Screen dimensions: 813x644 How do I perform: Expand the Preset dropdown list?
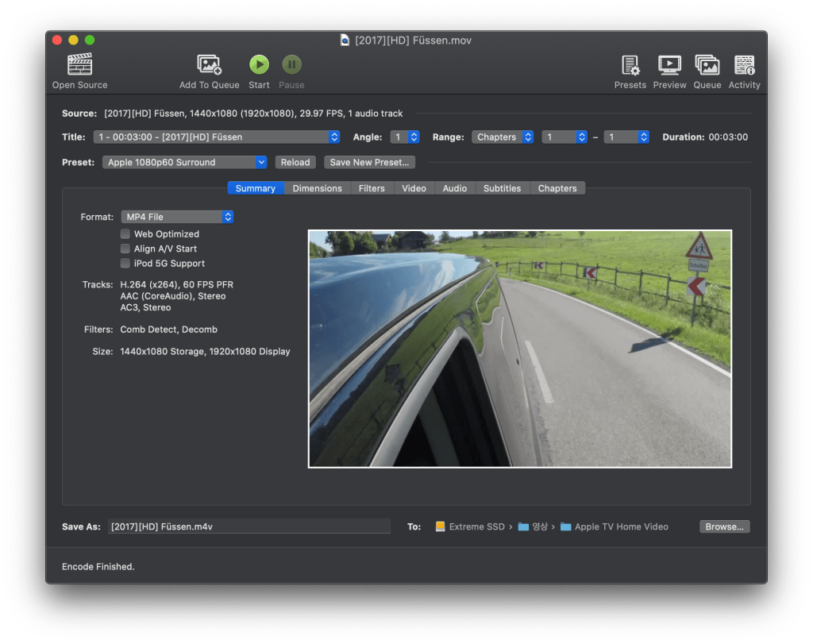pos(184,162)
